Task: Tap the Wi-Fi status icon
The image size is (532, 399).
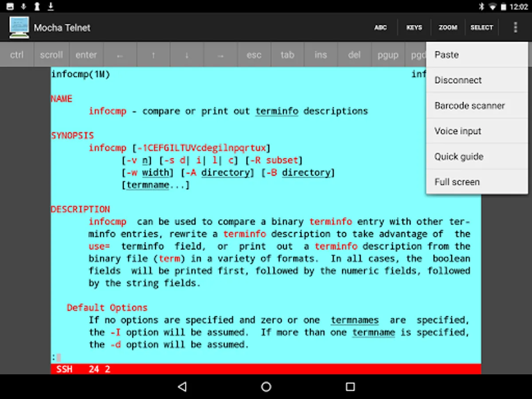Action: coord(493,7)
